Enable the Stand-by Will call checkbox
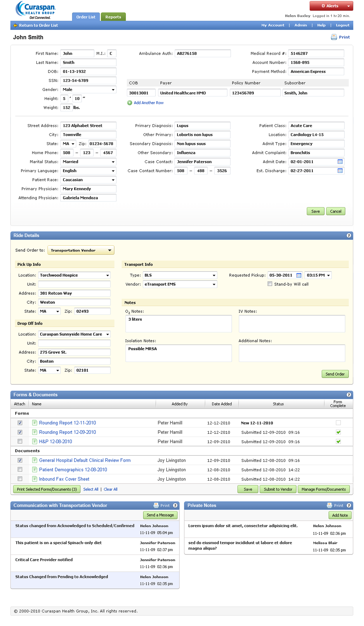This screenshot has height=626, width=364. coord(270,284)
